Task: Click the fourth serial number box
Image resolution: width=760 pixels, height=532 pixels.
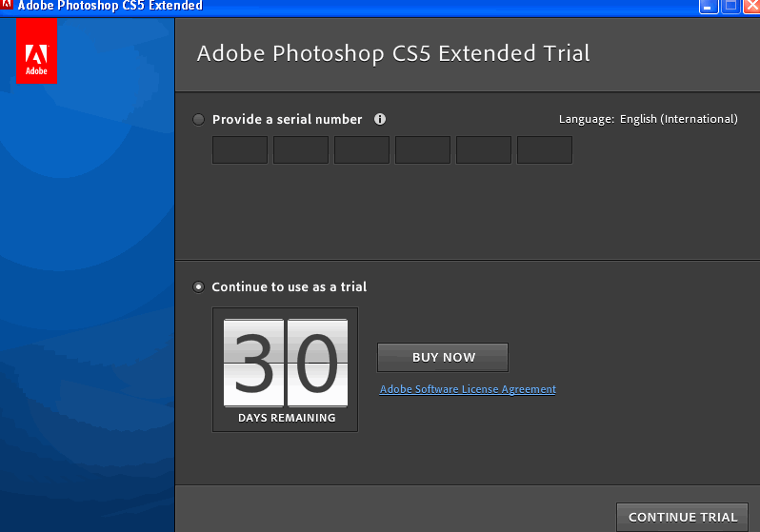Action: coord(423,150)
